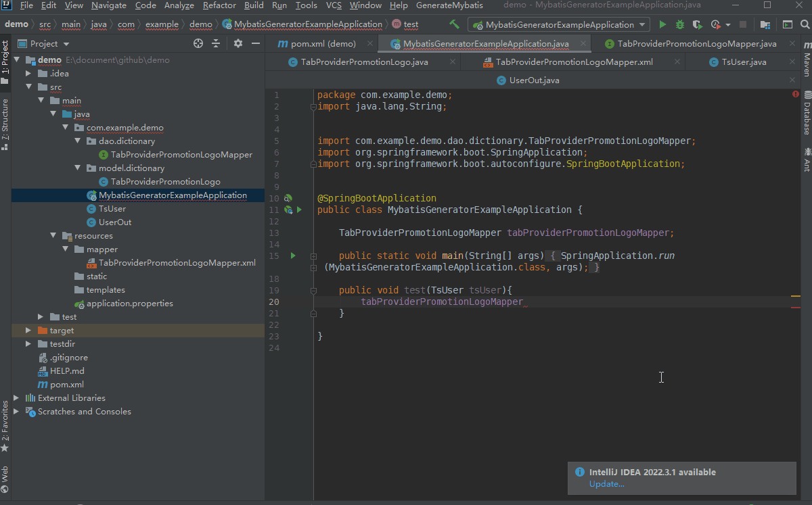Image resolution: width=812 pixels, height=505 pixels.
Task: Select TsUser class in project tree
Action: tap(112, 209)
